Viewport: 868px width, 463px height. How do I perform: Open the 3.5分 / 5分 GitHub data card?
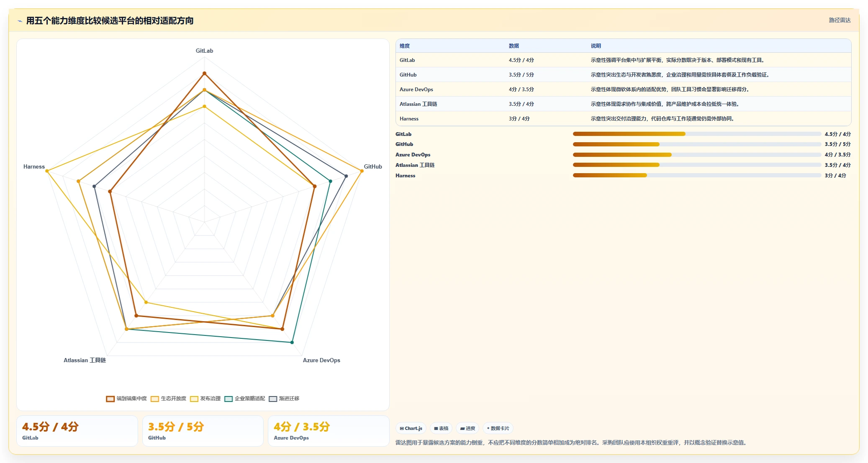[203, 431]
